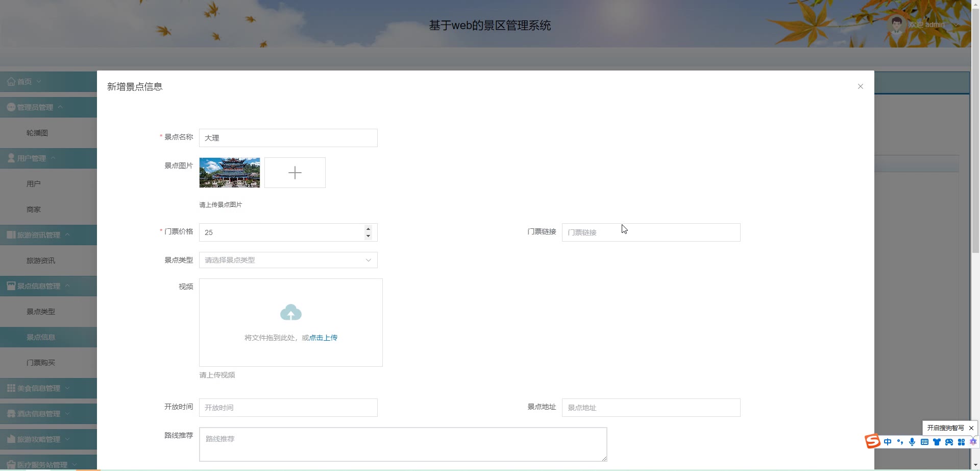Viewport: 980px width, 471px height.
Task: Collapse the 用户管理 sidebar section
Action: tap(48, 158)
